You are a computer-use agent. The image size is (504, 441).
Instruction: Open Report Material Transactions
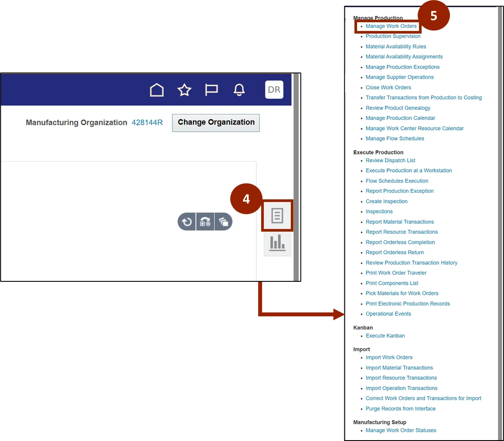[399, 222]
